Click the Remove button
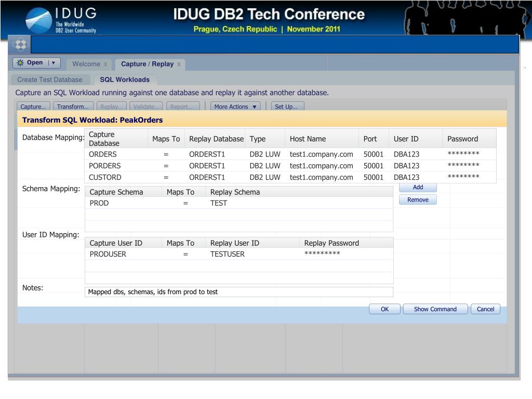 (x=418, y=200)
